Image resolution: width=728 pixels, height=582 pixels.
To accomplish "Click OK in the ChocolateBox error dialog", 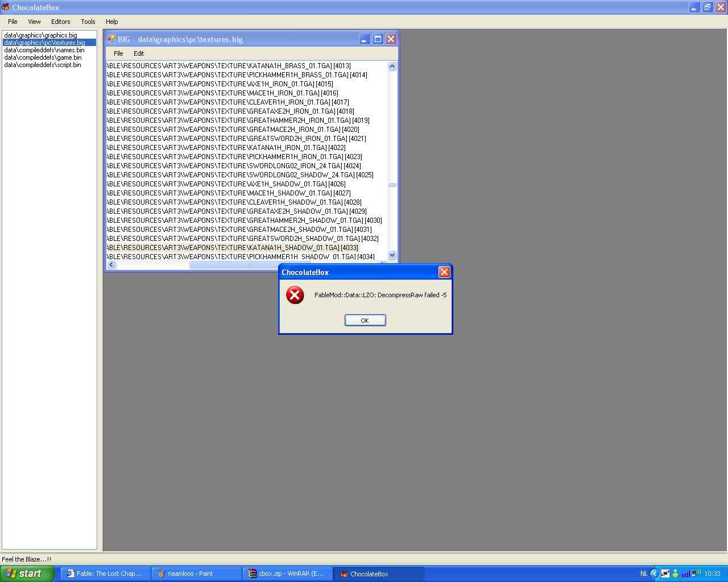I will point(365,321).
